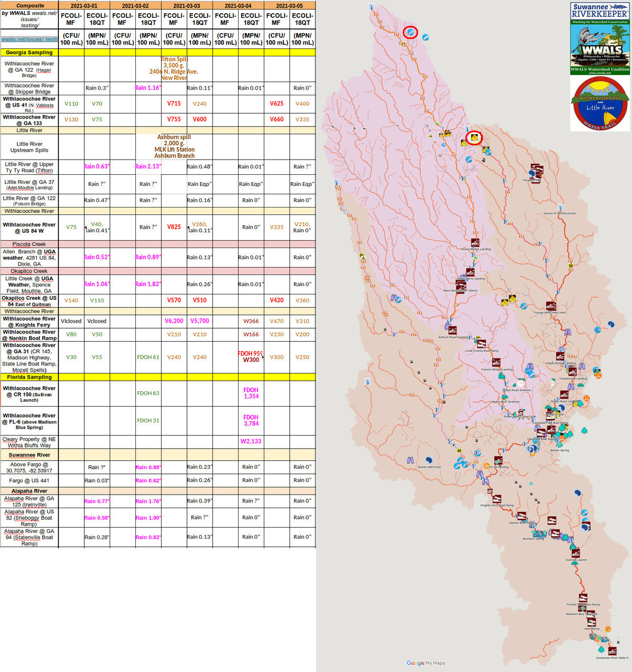Open the Staten Road Landing marker

[x=564, y=394]
